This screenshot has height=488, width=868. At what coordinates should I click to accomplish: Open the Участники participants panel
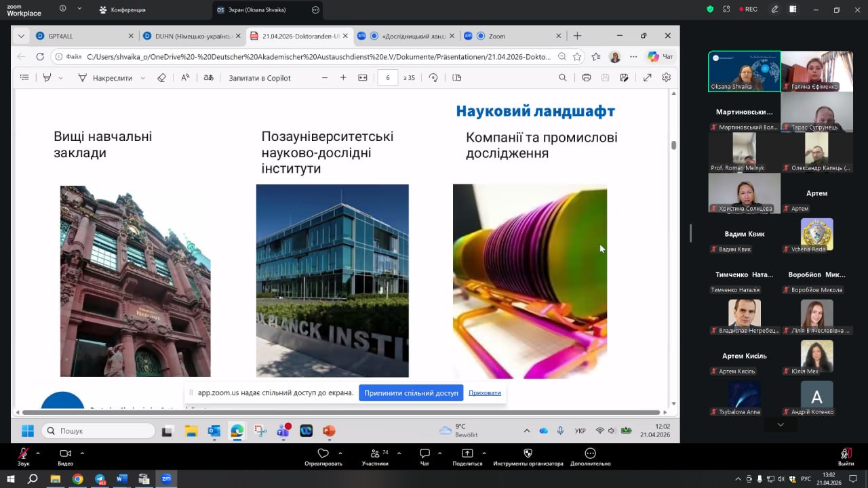[x=374, y=454]
